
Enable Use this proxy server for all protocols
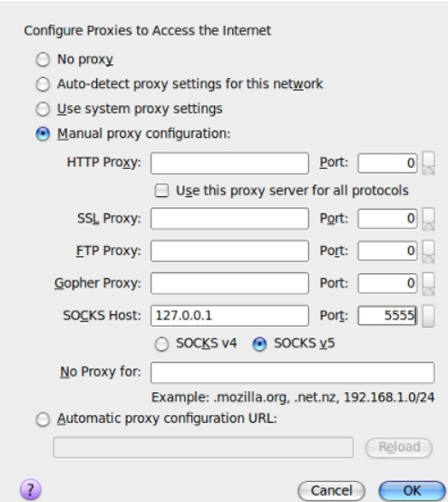click(x=161, y=190)
